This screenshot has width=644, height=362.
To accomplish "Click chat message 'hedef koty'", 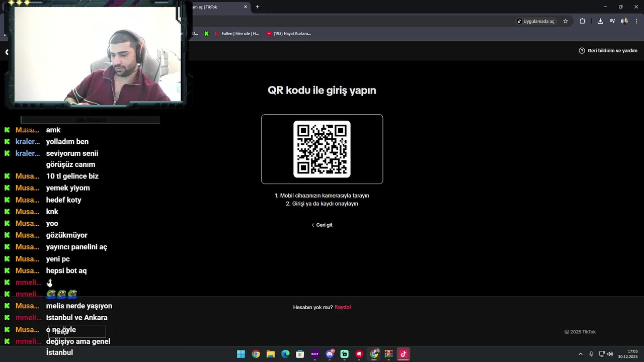I will click(x=63, y=200).
